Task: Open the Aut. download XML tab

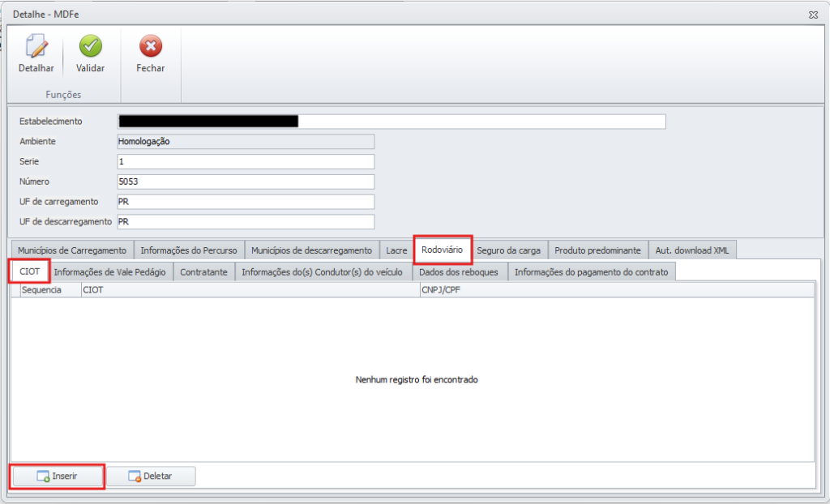Action: pos(691,250)
